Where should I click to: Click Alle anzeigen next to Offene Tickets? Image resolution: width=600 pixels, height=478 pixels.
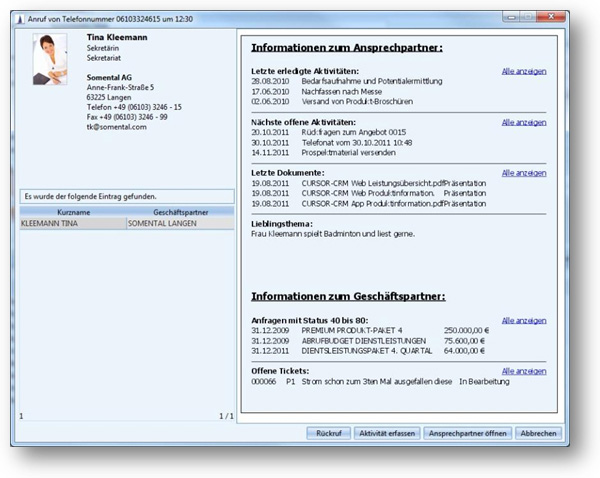click(x=524, y=371)
